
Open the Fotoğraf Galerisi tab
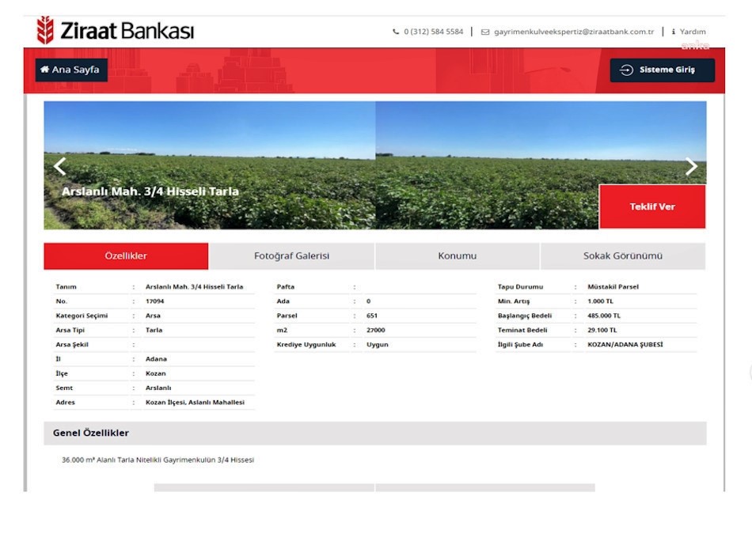pyautogui.click(x=291, y=256)
